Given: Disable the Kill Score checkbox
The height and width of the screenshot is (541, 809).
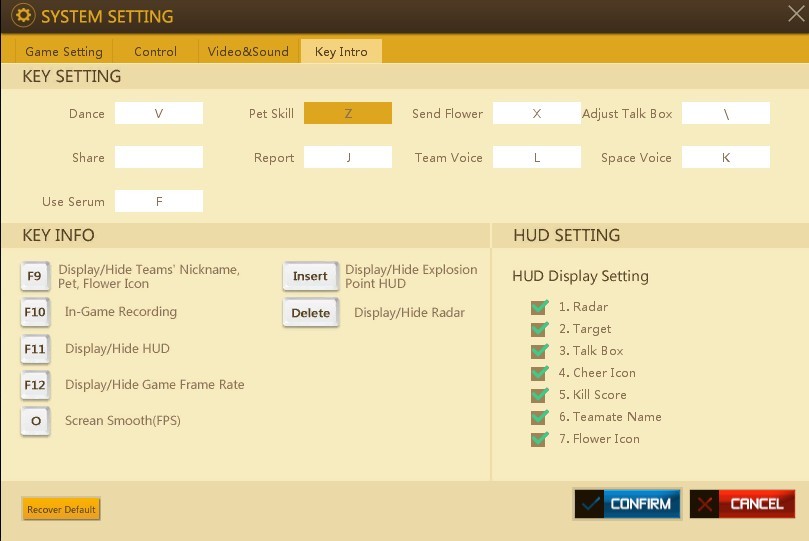Looking at the screenshot, I should (x=540, y=395).
